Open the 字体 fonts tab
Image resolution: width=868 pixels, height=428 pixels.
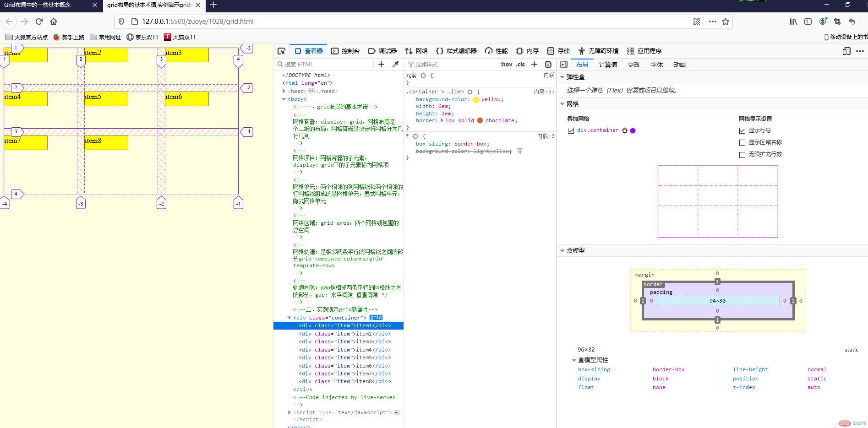(657, 65)
